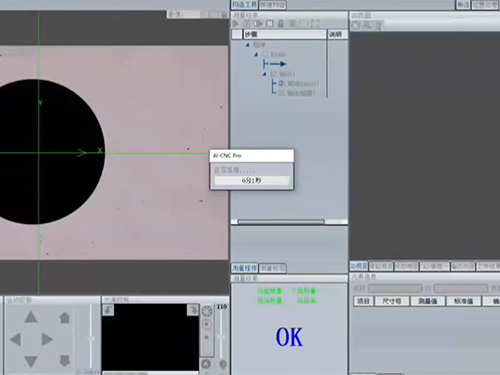Click the 测量值 column header

[428, 301]
